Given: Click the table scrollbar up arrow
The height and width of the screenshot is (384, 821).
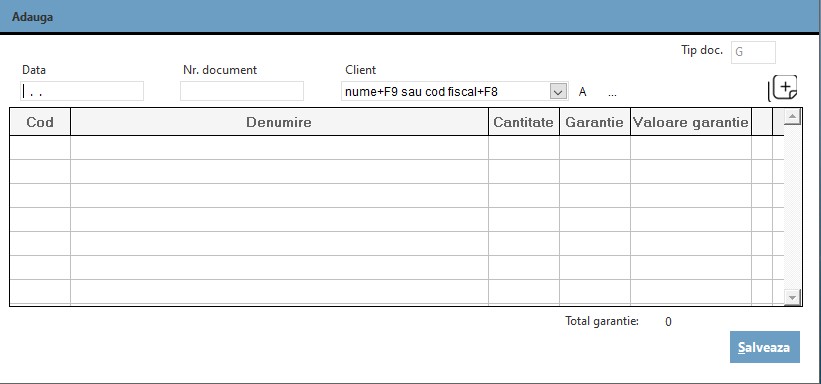Looking at the screenshot, I should tap(792, 116).
